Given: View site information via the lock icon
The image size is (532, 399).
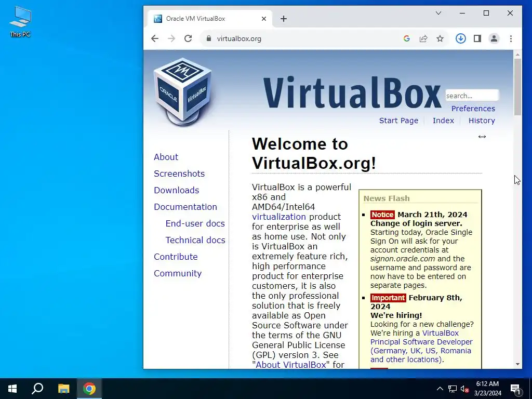Looking at the screenshot, I should click(209, 38).
